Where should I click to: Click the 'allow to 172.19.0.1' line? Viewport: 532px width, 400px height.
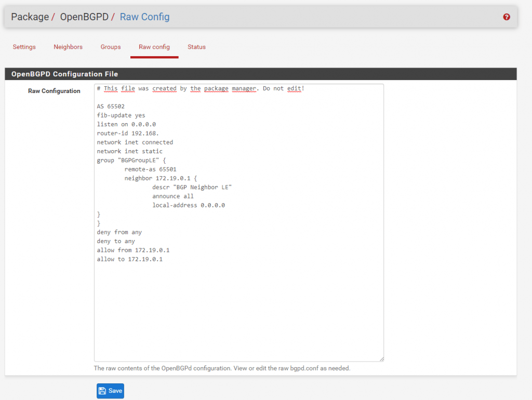(x=129, y=259)
